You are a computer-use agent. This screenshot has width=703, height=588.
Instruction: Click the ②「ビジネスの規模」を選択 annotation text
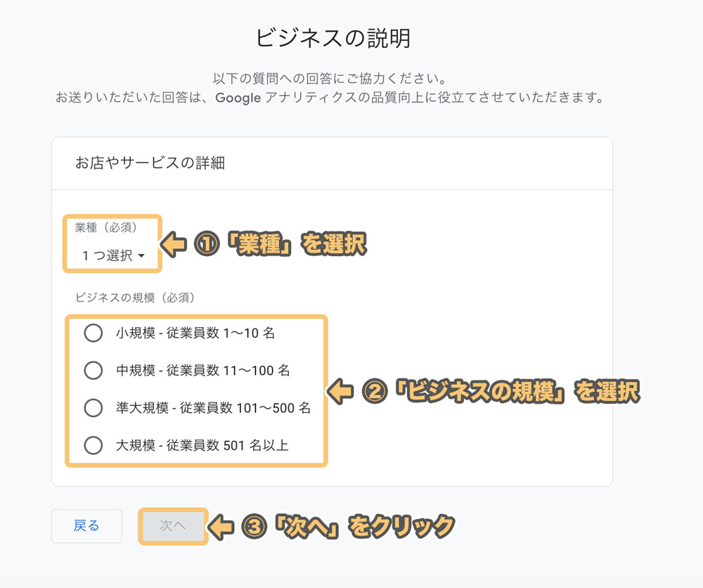pyautogui.click(x=499, y=392)
